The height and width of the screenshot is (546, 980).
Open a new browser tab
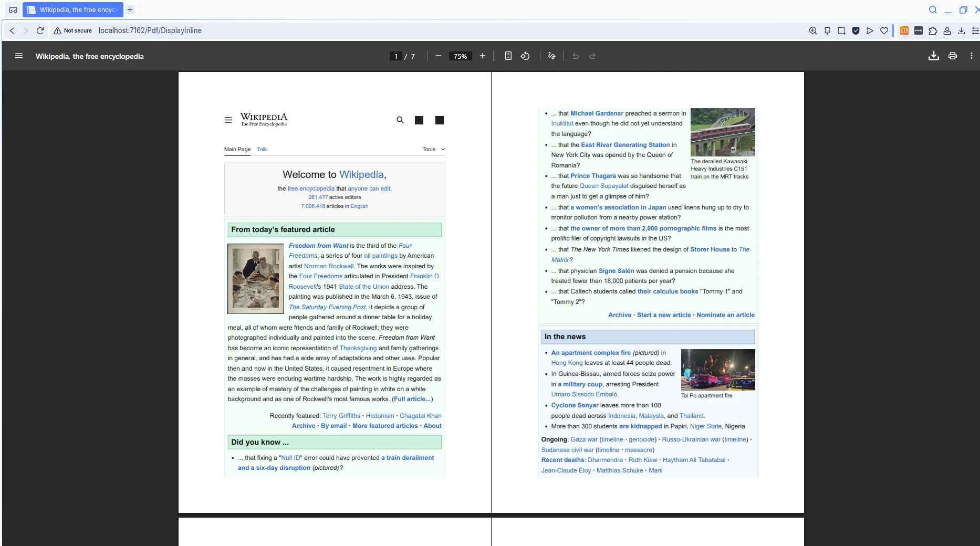130,9
